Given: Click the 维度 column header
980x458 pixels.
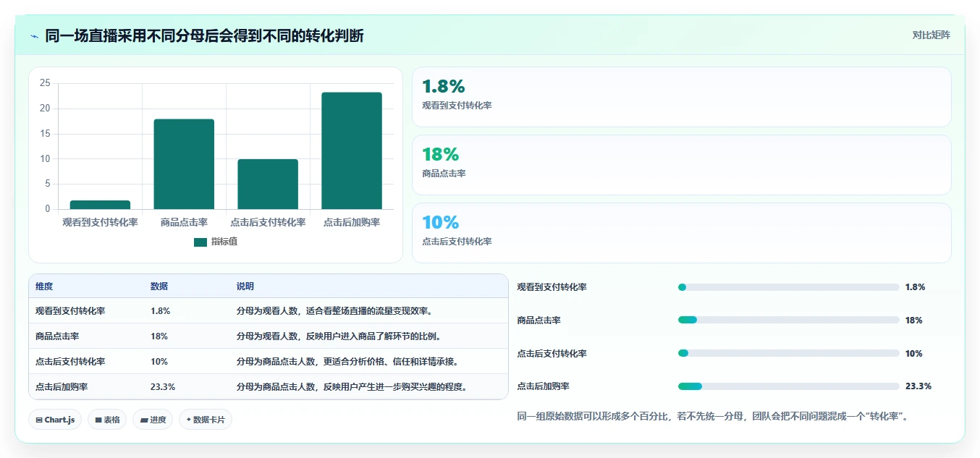Looking at the screenshot, I should tap(44, 287).
